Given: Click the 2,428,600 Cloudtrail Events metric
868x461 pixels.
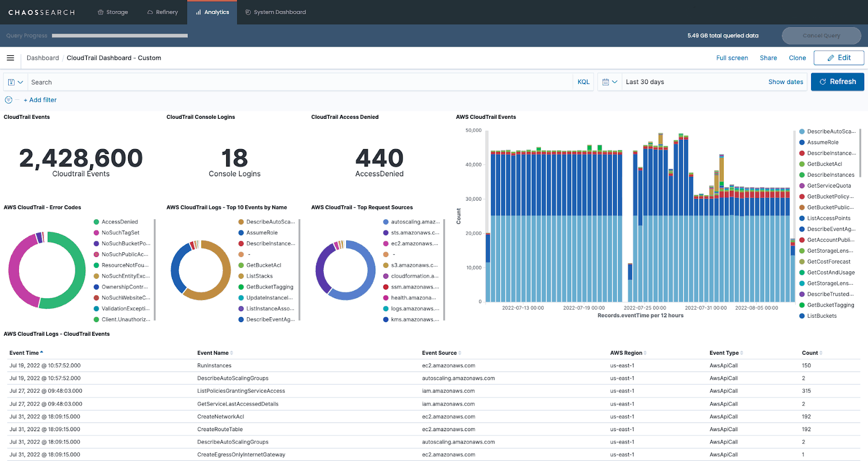Looking at the screenshot, I should click(x=81, y=162).
